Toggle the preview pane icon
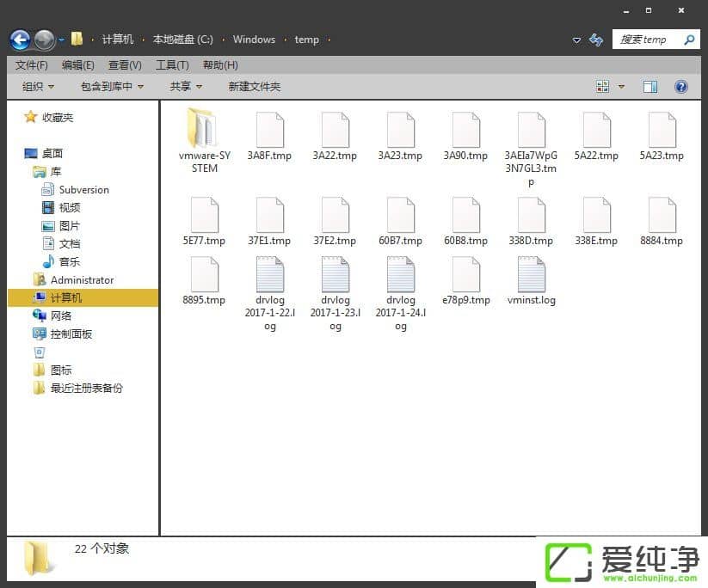Image resolution: width=708 pixels, height=588 pixels. tap(650, 87)
